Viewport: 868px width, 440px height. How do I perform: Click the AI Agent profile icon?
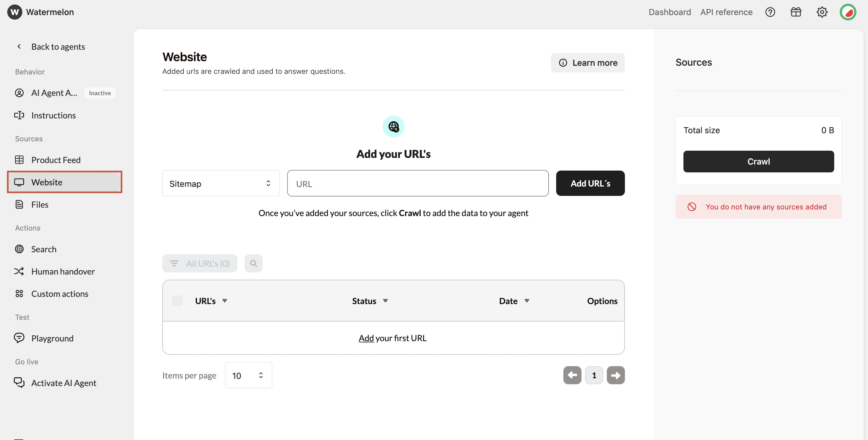pyautogui.click(x=19, y=93)
